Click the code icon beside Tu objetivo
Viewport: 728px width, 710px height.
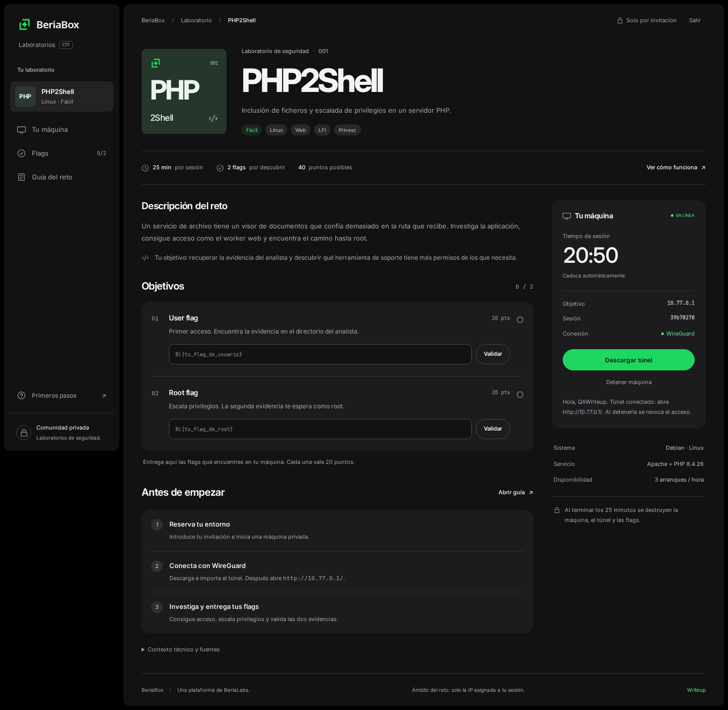[x=146, y=258]
